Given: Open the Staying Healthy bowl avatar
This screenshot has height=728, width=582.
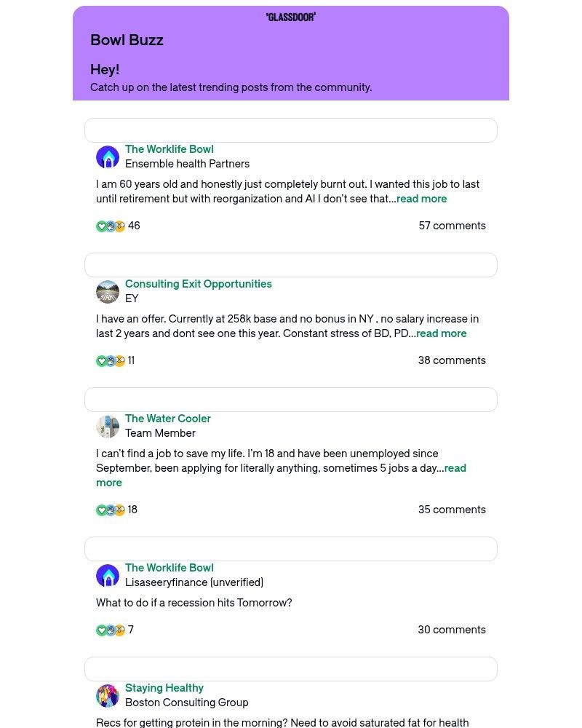Looking at the screenshot, I should click(108, 696).
